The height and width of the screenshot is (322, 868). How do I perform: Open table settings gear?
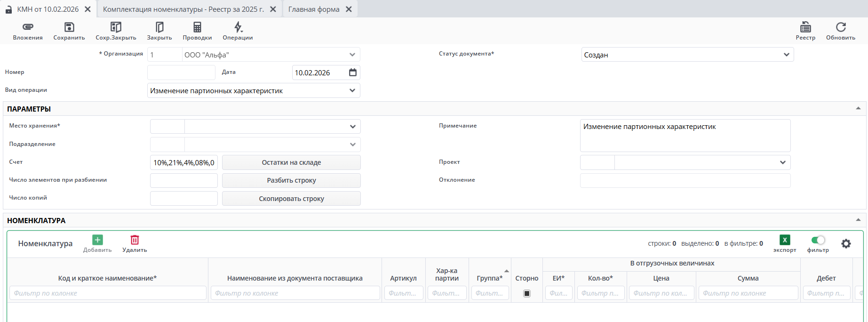click(846, 243)
